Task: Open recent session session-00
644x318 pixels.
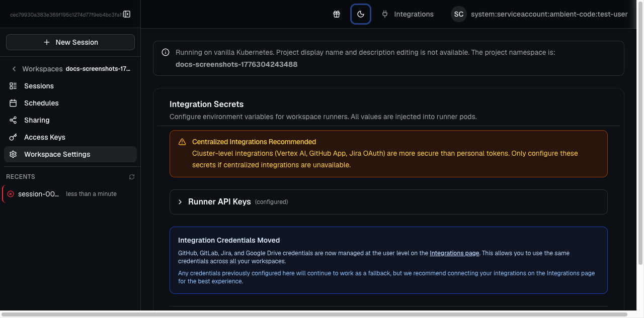Action: coord(38,193)
